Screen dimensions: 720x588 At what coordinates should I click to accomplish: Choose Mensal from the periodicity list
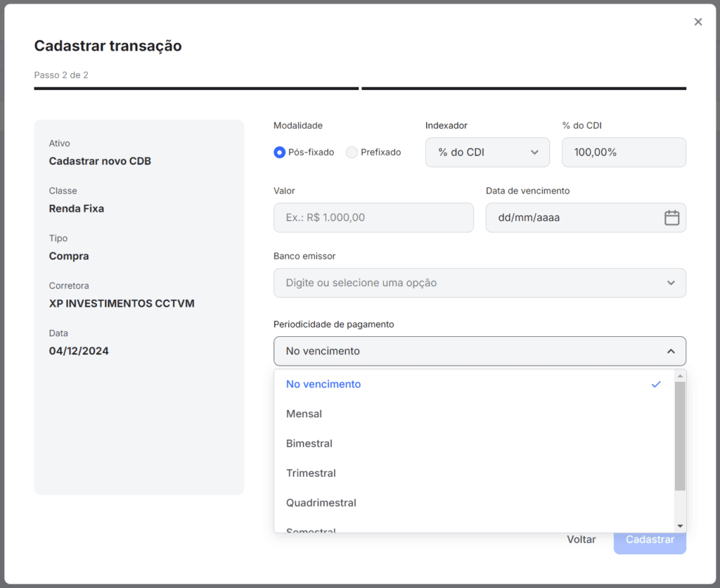click(304, 414)
